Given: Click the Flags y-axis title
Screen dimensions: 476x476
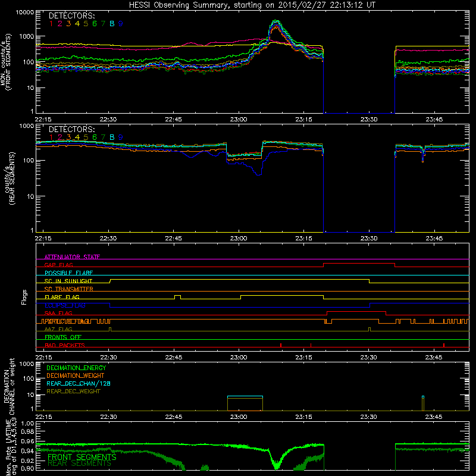Looking at the screenshot, I should (x=24, y=297).
